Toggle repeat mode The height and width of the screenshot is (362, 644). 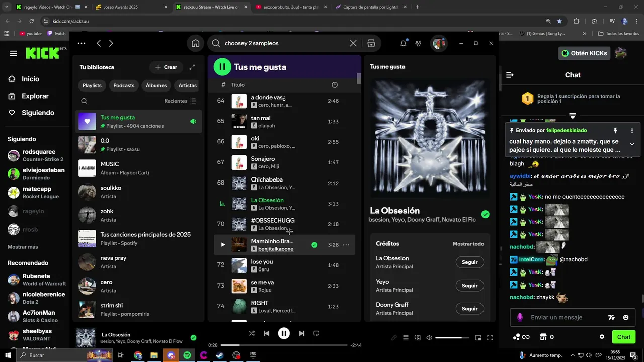click(316, 333)
